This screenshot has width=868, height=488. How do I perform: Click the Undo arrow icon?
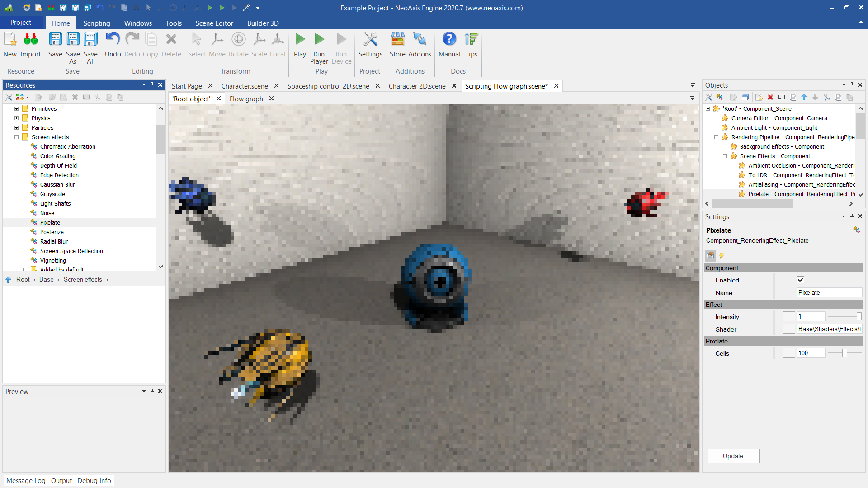[x=113, y=40]
